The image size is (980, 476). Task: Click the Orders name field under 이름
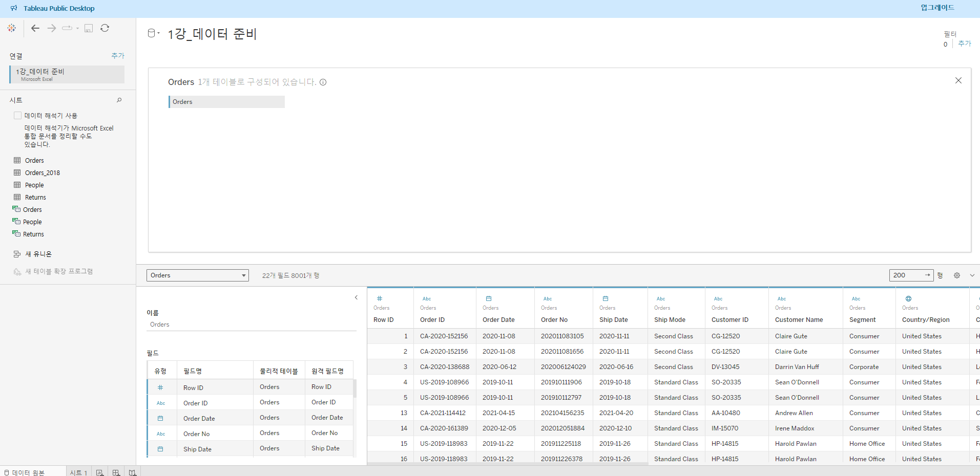[251, 324]
